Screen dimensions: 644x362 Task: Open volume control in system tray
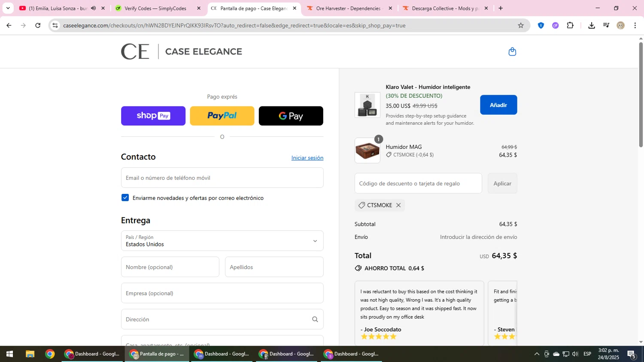(575, 354)
